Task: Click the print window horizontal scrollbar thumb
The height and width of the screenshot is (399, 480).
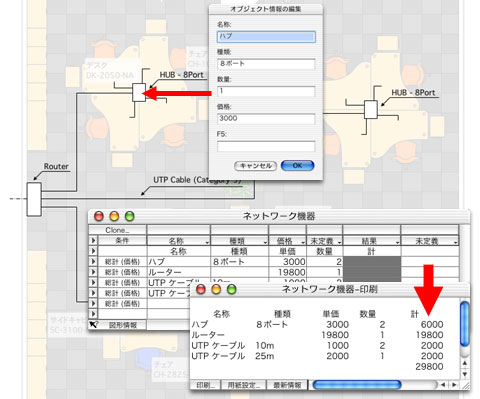Action: 357,385
